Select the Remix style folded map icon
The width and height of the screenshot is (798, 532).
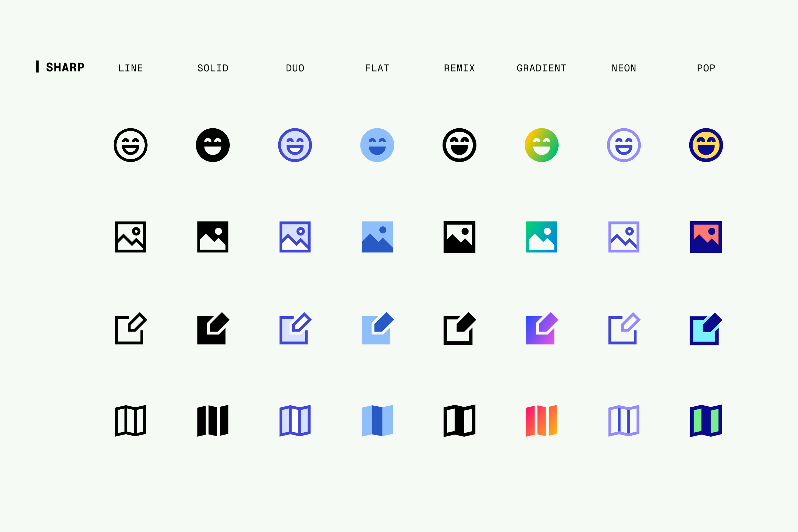tap(460, 421)
